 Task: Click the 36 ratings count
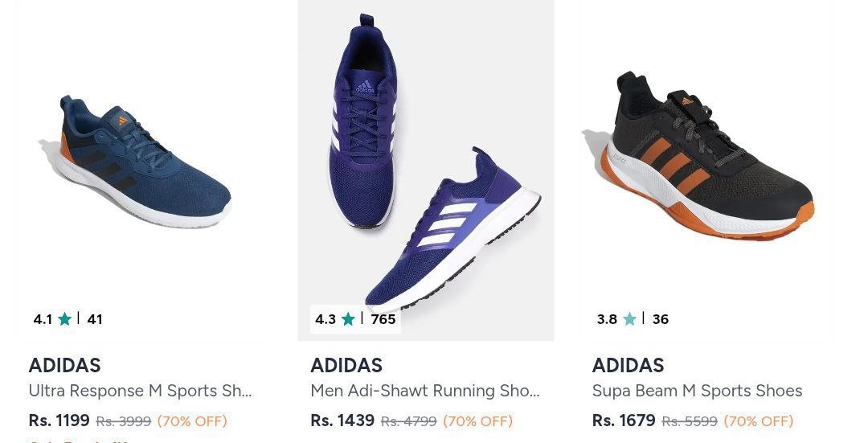[661, 319]
